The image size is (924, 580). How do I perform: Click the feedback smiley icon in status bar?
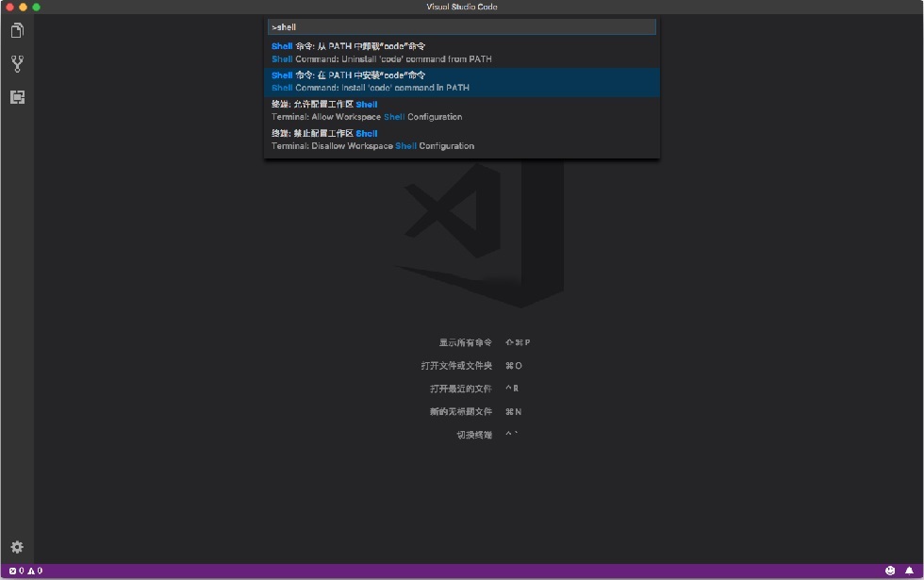click(890, 571)
